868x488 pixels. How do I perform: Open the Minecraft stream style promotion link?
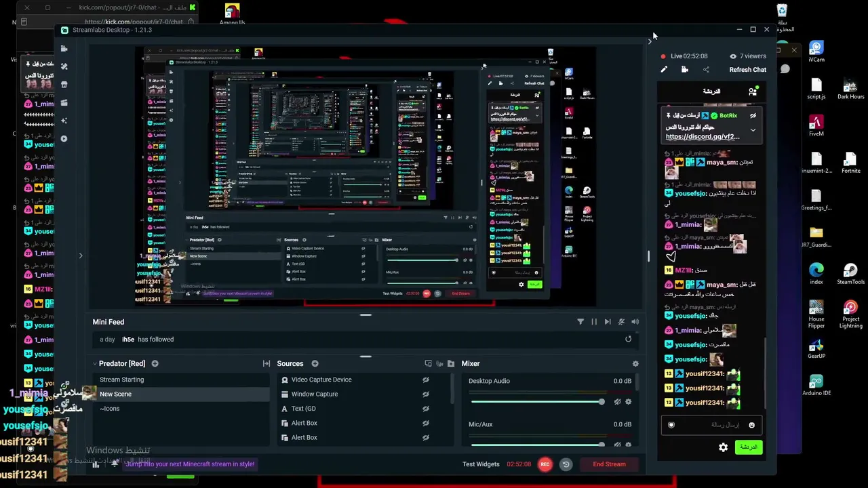click(190, 464)
